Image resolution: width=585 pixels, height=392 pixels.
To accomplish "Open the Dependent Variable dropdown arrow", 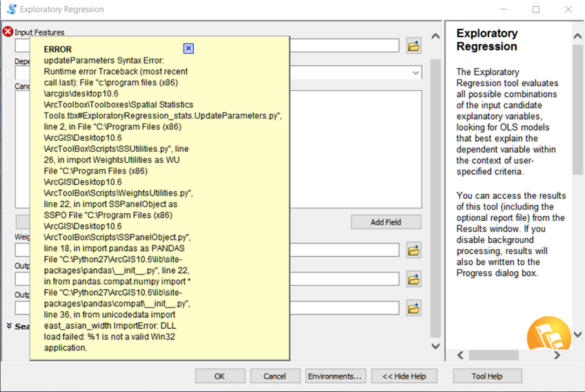I will click(x=415, y=72).
